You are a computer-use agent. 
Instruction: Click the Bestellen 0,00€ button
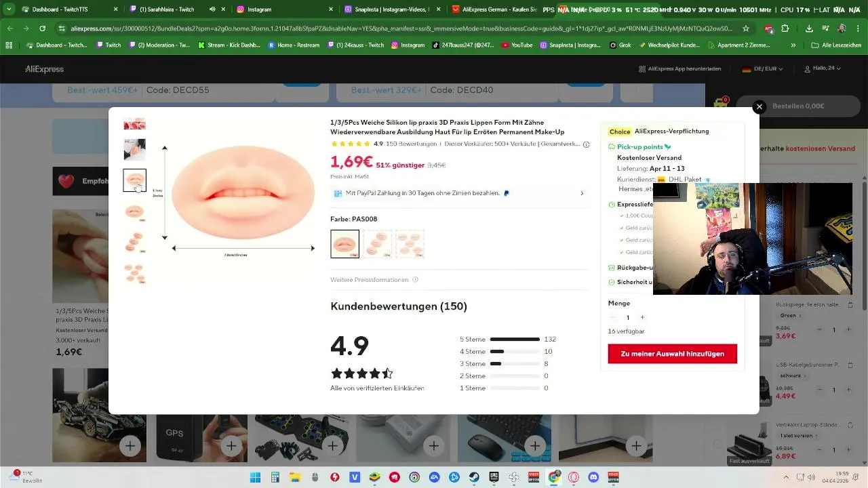(x=797, y=106)
